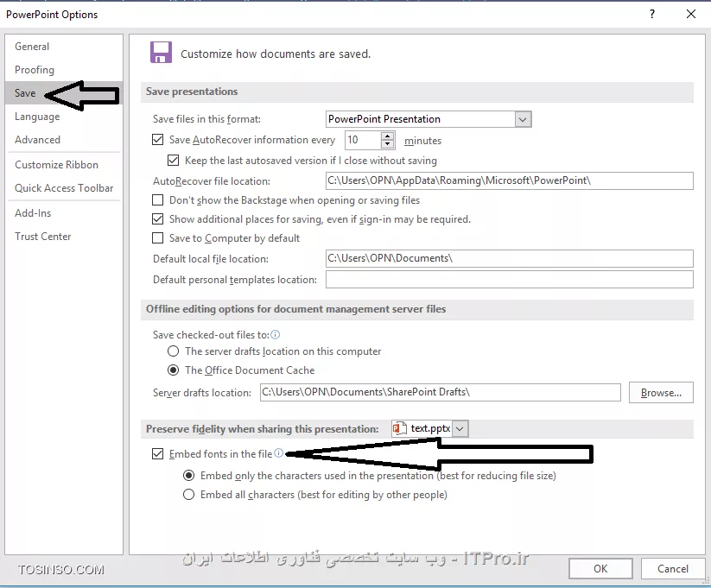Click the Help question mark in title bar
711x588 pixels.
(x=652, y=14)
